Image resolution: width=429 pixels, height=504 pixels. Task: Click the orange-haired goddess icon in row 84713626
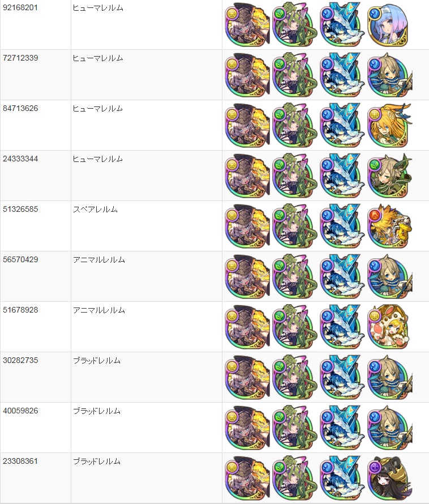coord(389,125)
